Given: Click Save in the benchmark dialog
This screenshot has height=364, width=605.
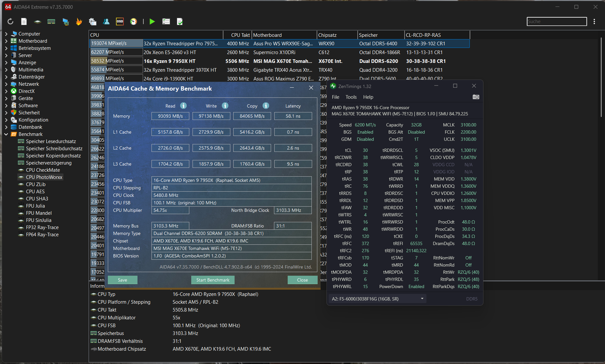Looking at the screenshot, I should 122,280.
